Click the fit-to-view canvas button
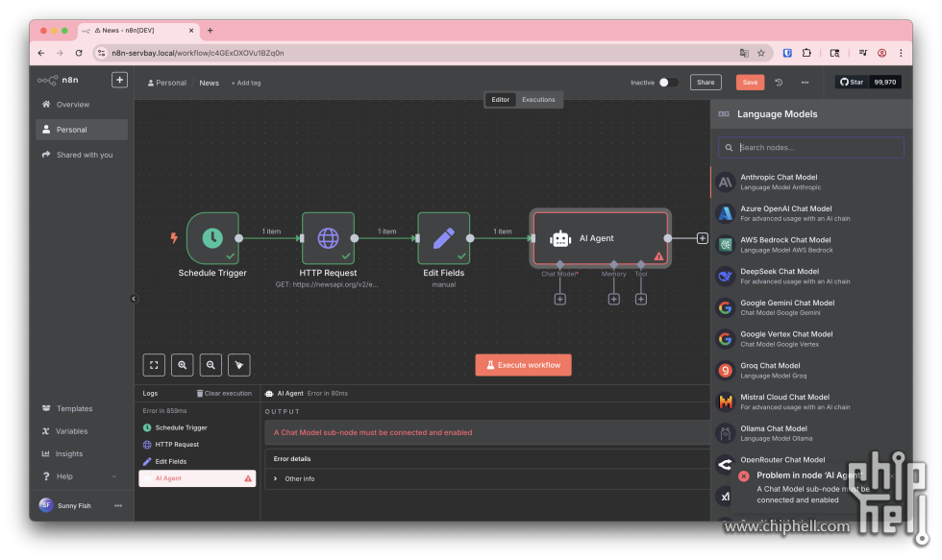This screenshot has width=942, height=560. pyautogui.click(x=154, y=365)
